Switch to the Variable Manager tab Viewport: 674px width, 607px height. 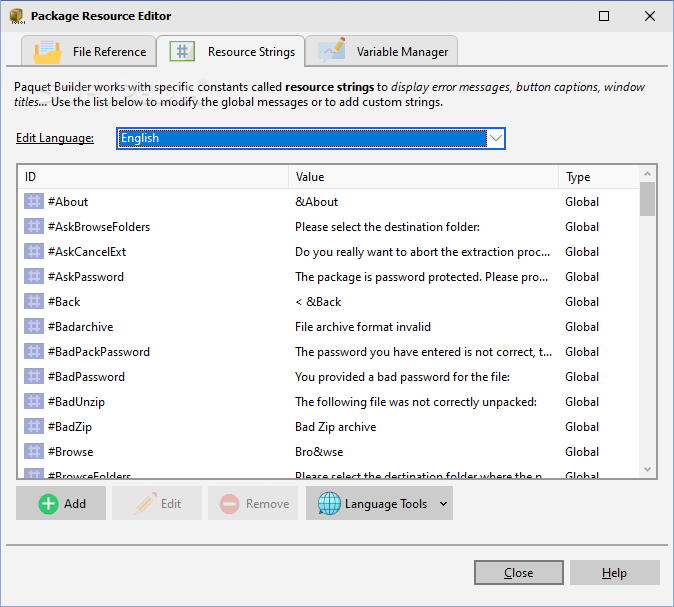pos(382,51)
